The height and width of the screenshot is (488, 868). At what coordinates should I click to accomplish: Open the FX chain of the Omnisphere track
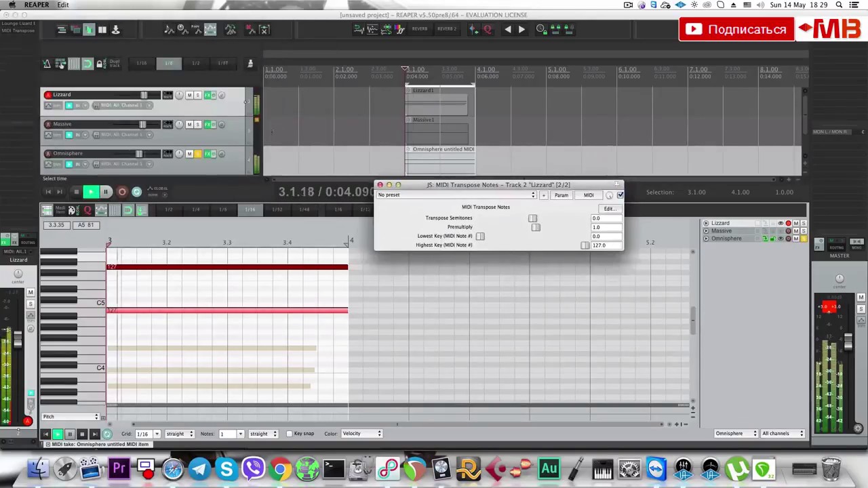pyautogui.click(x=208, y=154)
